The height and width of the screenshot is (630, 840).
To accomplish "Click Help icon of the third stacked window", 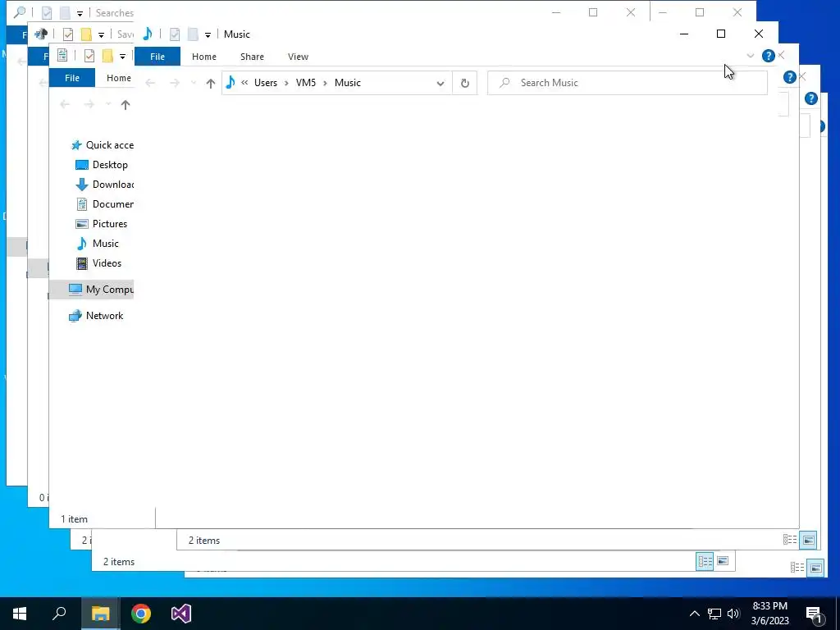I will (811, 98).
